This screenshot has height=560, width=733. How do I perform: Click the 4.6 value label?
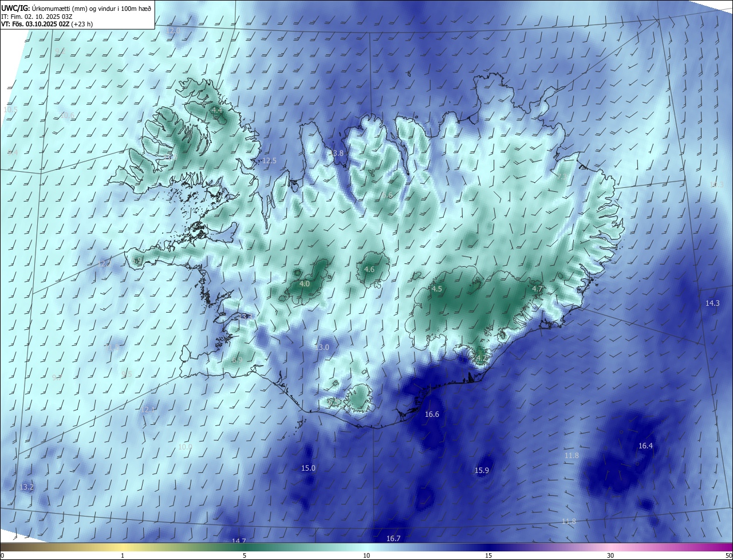pyautogui.click(x=369, y=270)
